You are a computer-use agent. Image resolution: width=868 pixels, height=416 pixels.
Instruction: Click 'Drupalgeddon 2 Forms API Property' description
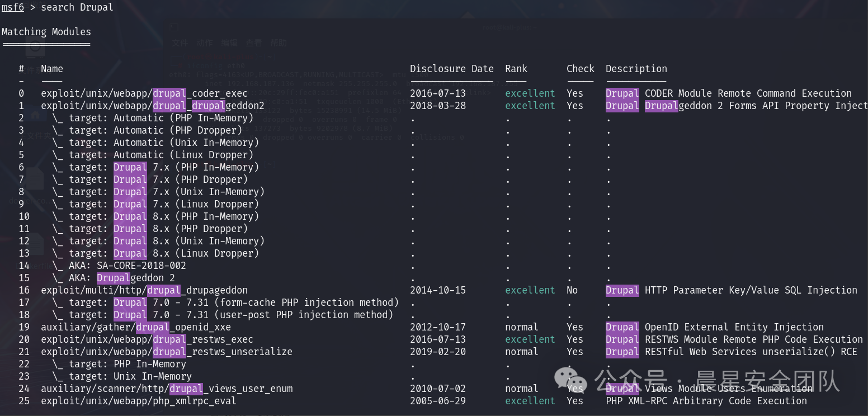coord(737,106)
